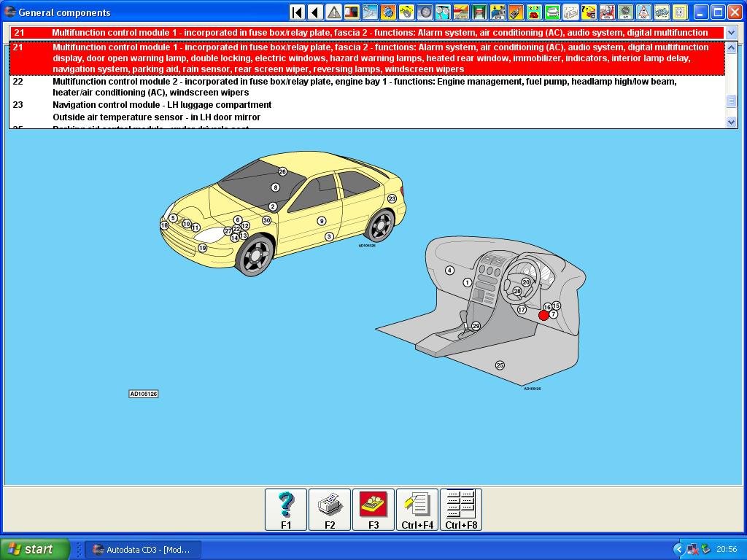Open the warning triangle toolbar icon
The height and width of the screenshot is (560, 747).
click(x=333, y=12)
